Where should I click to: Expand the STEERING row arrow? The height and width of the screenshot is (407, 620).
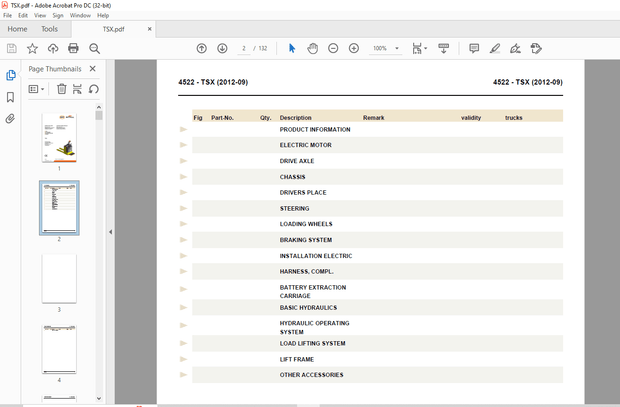coord(183,208)
